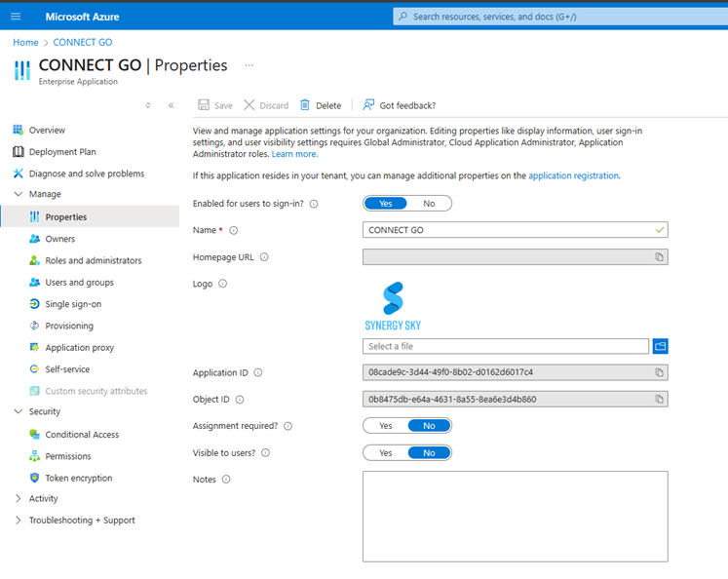The image size is (728, 579).
Task: Collapse the Security section
Action: [x=19, y=411]
